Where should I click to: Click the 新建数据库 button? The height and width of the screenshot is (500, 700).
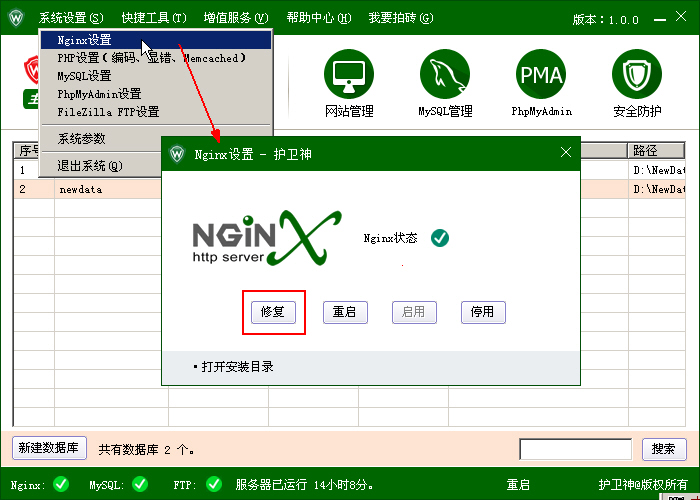49,448
